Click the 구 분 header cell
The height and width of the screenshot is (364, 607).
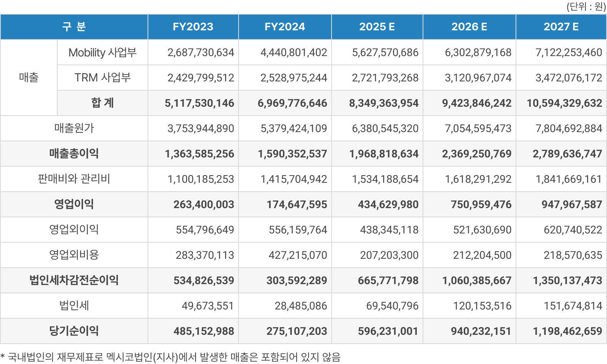pos(74,27)
